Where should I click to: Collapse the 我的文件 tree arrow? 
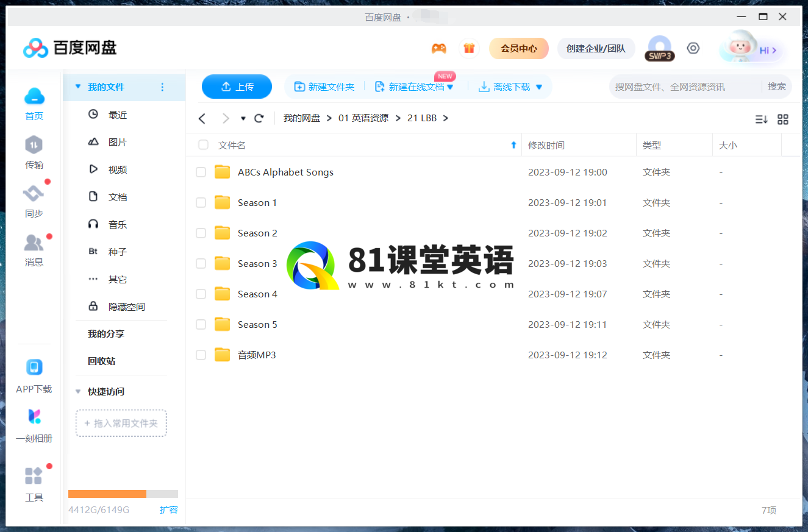pyautogui.click(x=77, y=87)
